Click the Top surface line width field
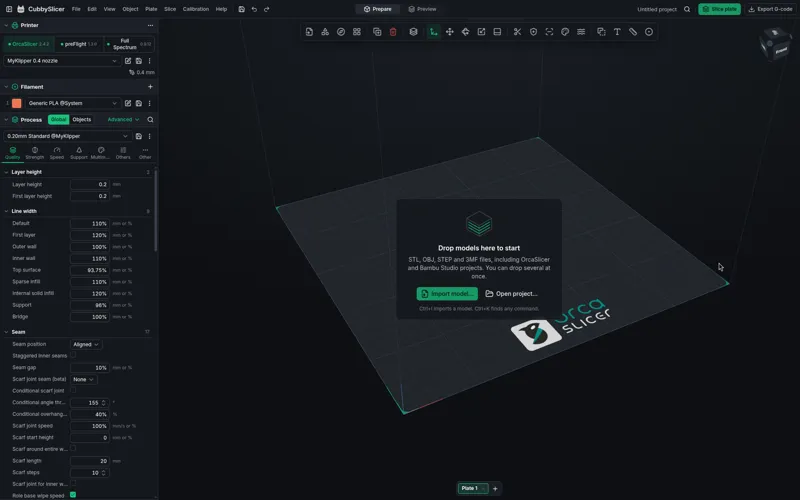Image resolution: width=800 pixels, height=500 pixels. (90, 270)
